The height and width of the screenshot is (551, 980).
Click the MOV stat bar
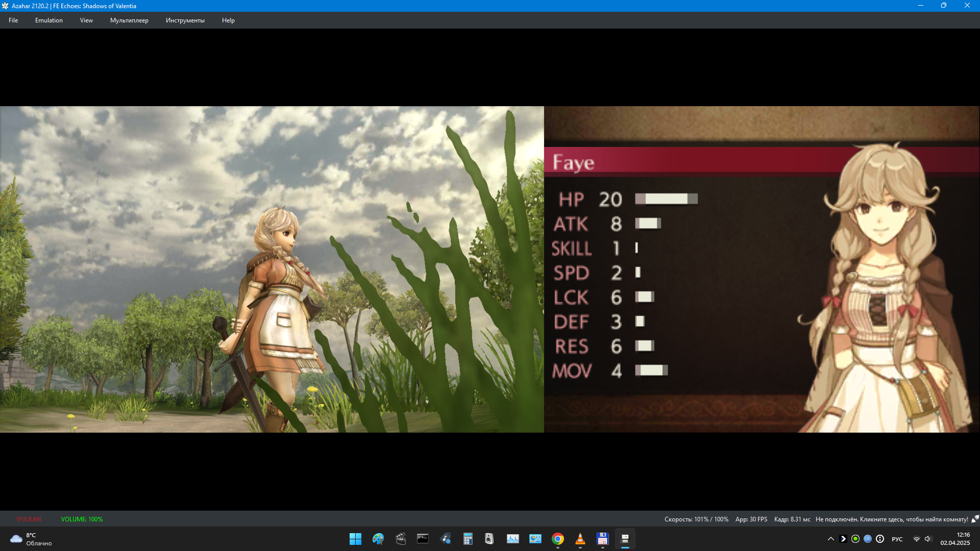651,370
